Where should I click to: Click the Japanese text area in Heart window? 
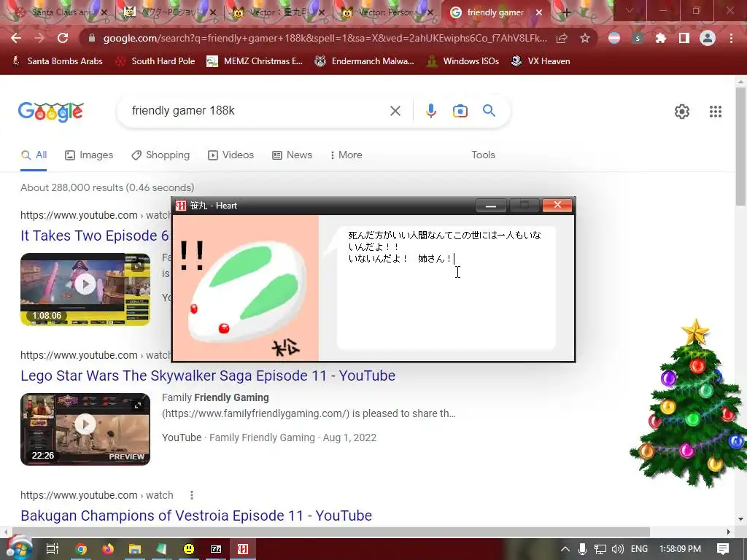point(446,287)
